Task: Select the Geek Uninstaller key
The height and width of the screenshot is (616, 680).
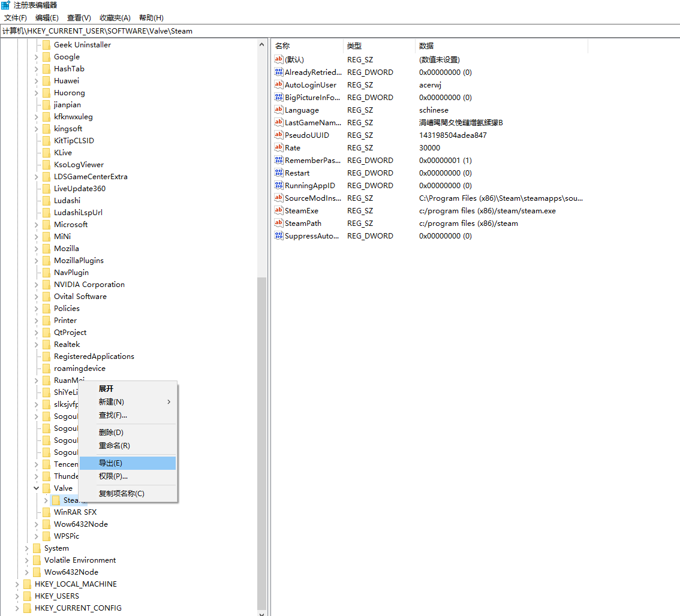Action: pyautogui.click(x=82, y=45)
